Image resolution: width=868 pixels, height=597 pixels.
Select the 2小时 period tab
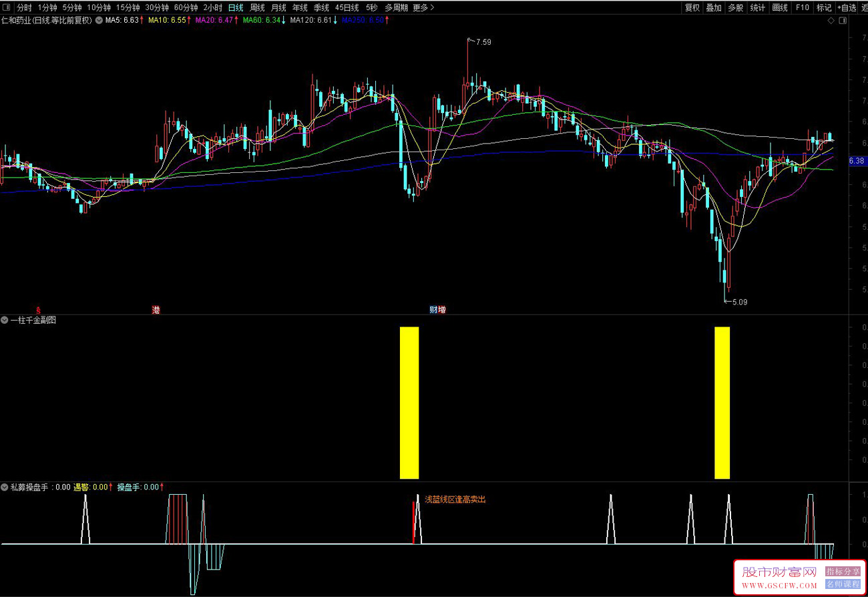(212, 8)
